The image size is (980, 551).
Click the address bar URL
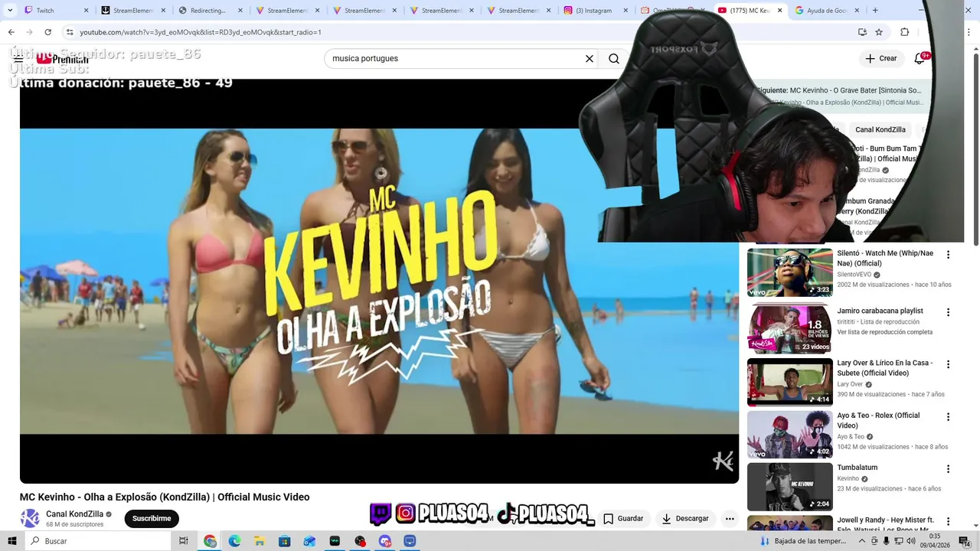201,32
